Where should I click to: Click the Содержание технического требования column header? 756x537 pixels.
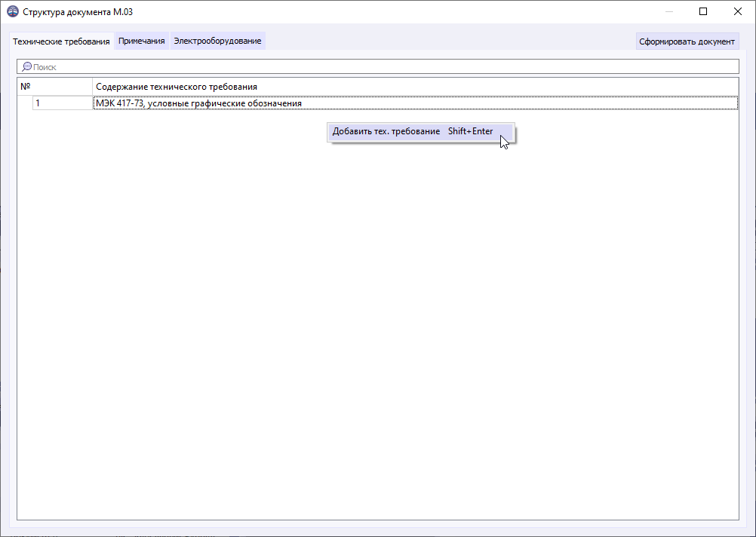[226, 86]
